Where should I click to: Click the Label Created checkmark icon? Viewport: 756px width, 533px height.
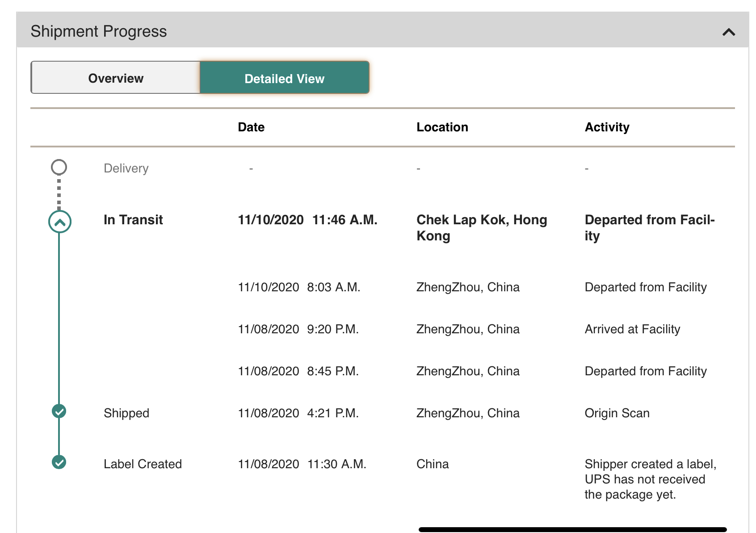coord(59,462)
